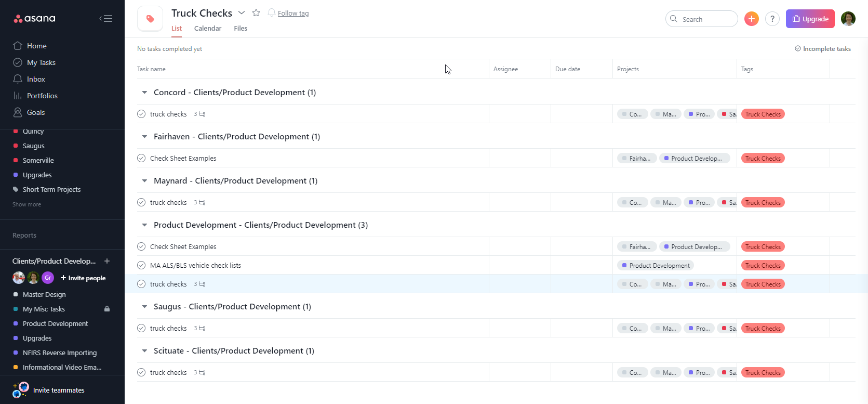Open Short Term Projects via its tag icon
The image size is (868, 404).
[x=16, y=189]
